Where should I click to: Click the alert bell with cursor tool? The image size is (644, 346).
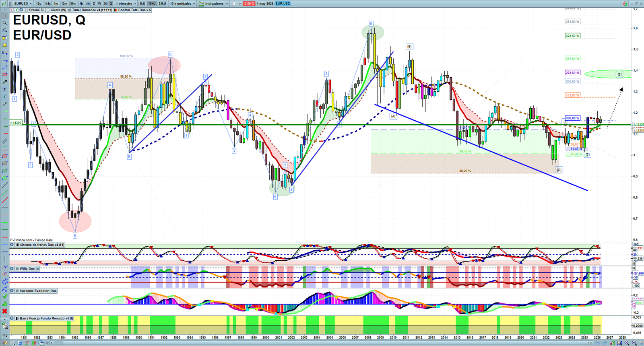point(4,38)
